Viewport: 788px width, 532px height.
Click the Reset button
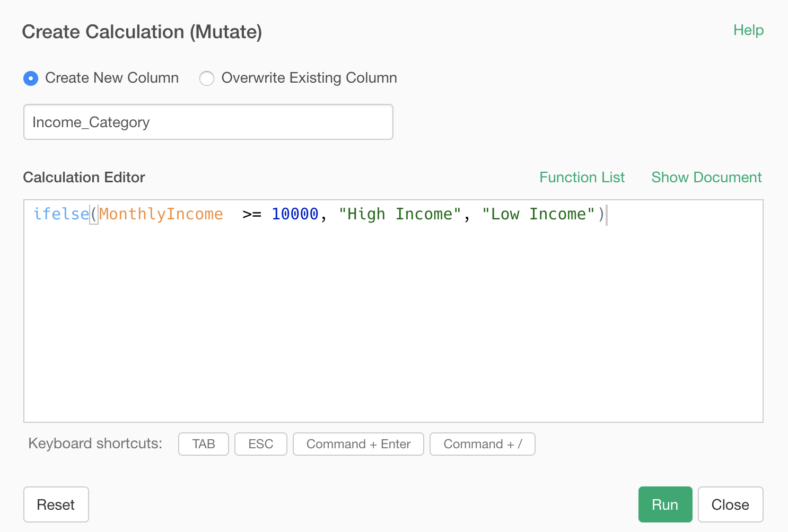tap(56, 504)
